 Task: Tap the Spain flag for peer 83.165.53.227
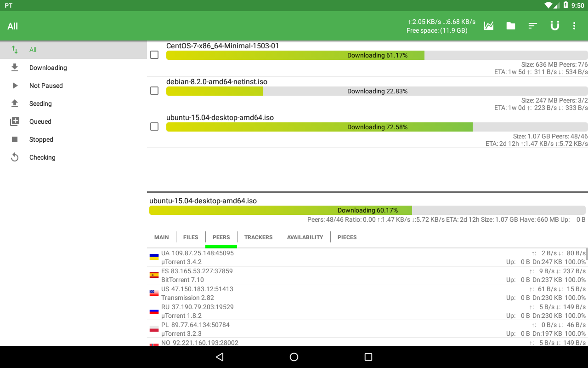pos(154,275)
